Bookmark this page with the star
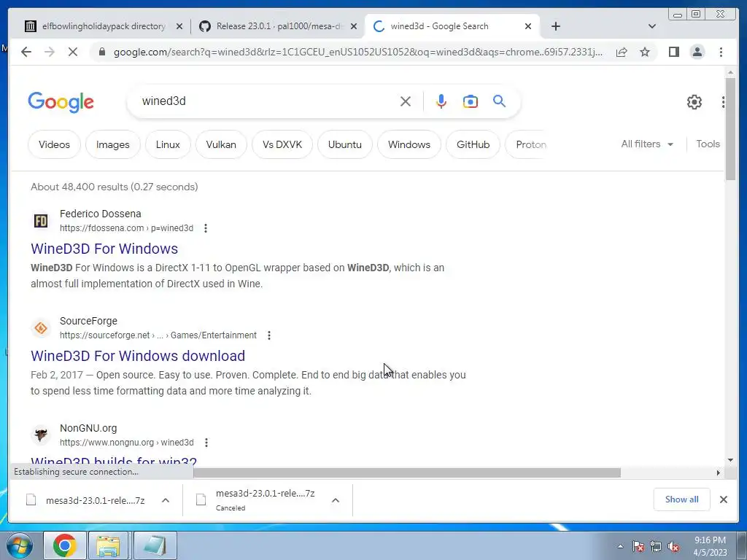 pos(645,52)
